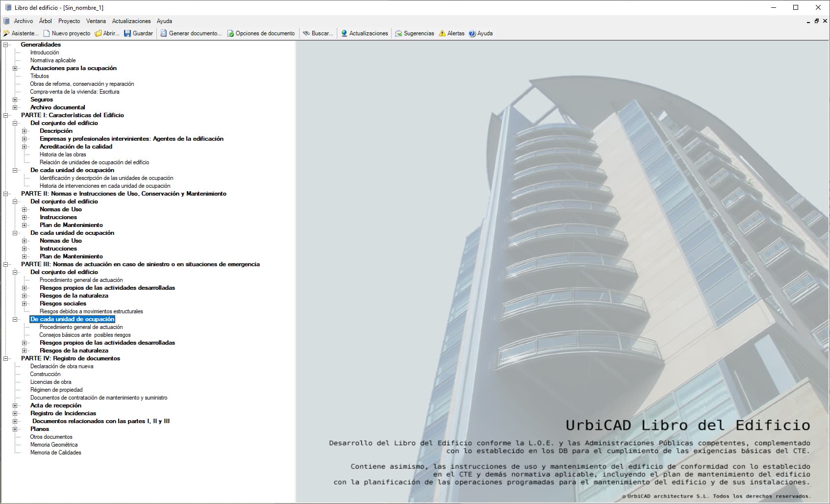Expand the Acta de recepción node
Viewport: 830px width, 504px height.
15,405
